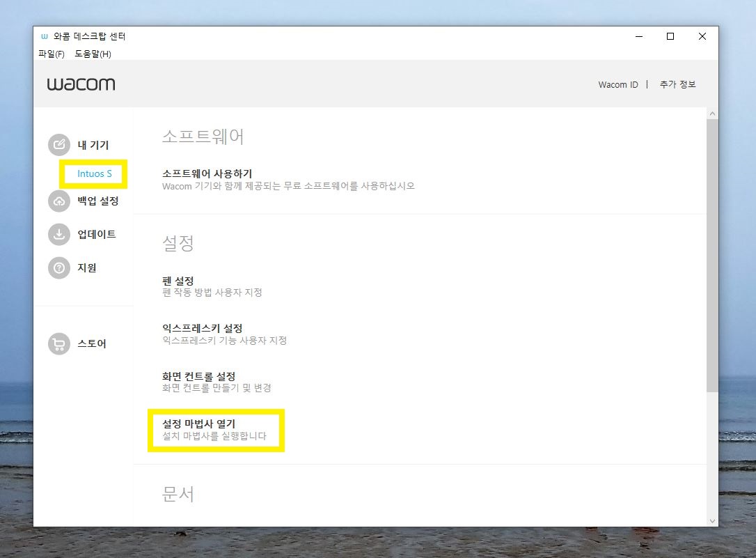Click the scrollbar up arrow
756x558 pixels.
(712, 114)
